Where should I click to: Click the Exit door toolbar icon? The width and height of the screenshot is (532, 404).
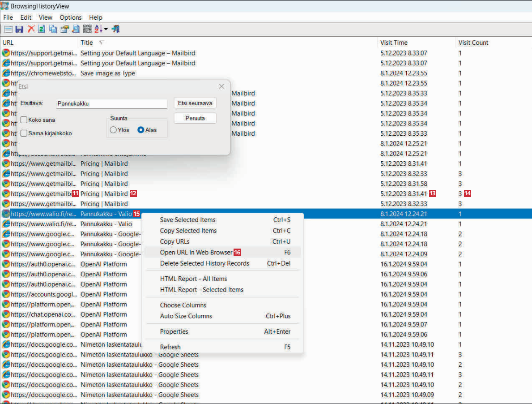116,29
